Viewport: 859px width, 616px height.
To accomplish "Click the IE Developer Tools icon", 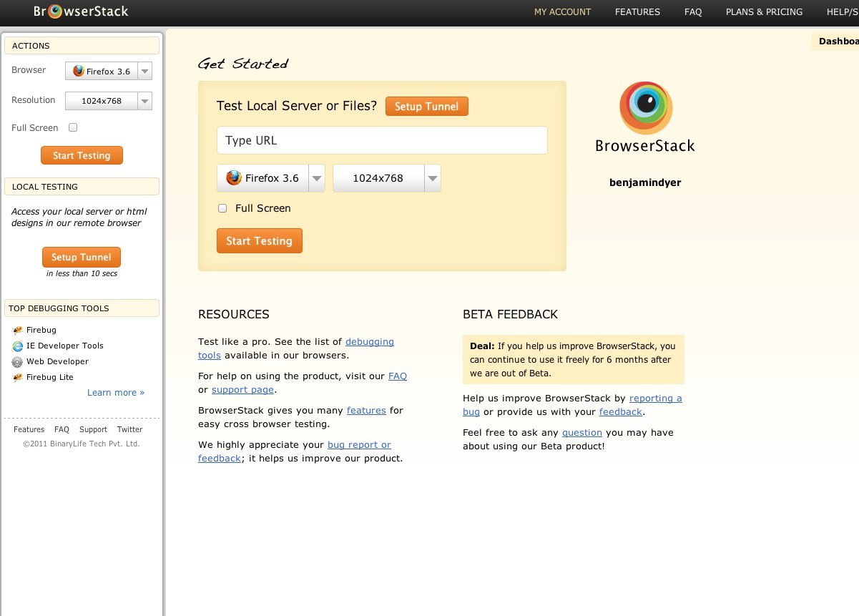I will coord(18,346).
